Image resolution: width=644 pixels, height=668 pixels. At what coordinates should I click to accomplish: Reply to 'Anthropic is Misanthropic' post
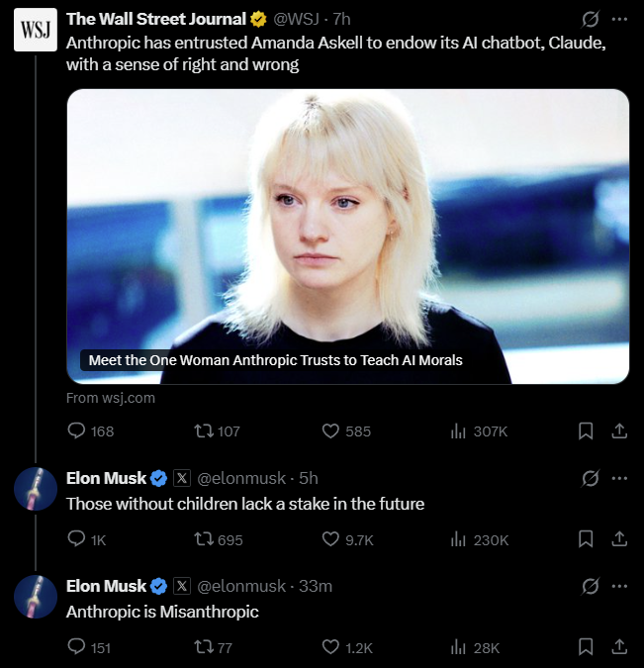point(77,647)
